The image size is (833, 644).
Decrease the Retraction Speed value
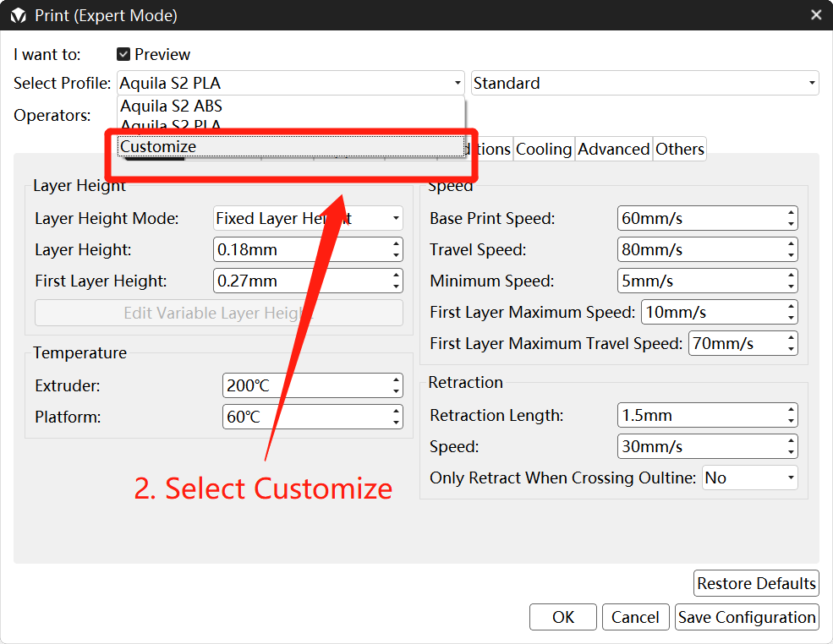click(791, 452)
